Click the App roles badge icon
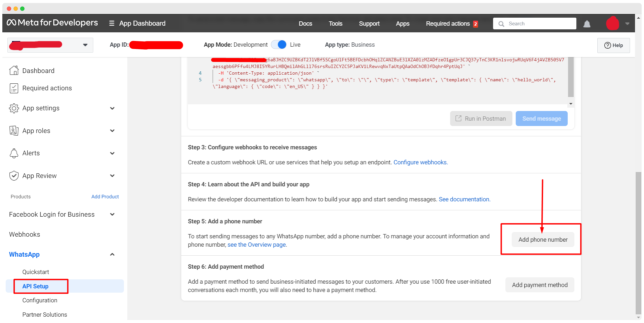 pyautogui.click(x=14, y=131)
